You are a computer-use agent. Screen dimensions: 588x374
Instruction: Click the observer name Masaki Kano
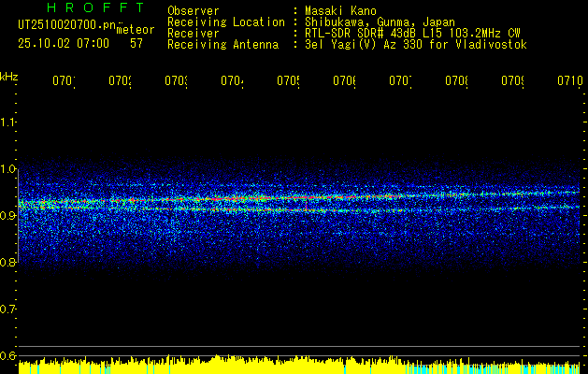pos(340,11)
